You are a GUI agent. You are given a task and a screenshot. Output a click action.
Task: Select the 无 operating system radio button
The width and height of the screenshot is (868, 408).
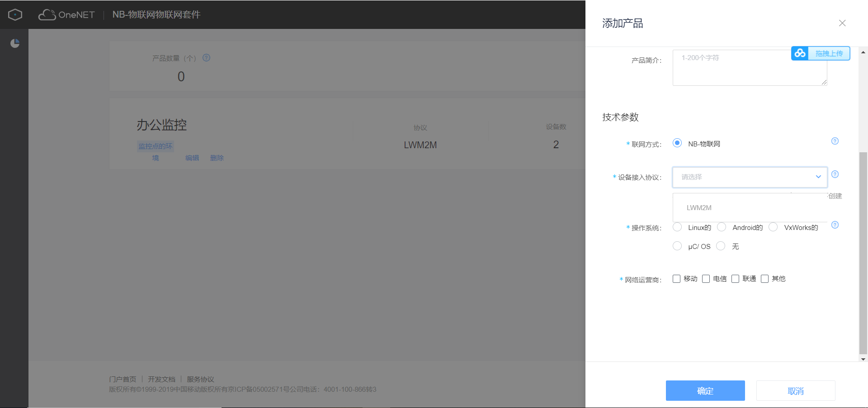721,246
